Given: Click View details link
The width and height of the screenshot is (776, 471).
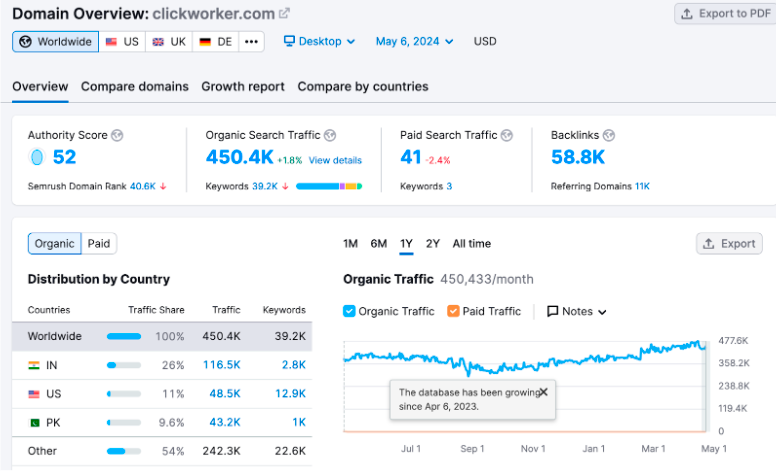Looking at the screenshot, I should 335,160.
